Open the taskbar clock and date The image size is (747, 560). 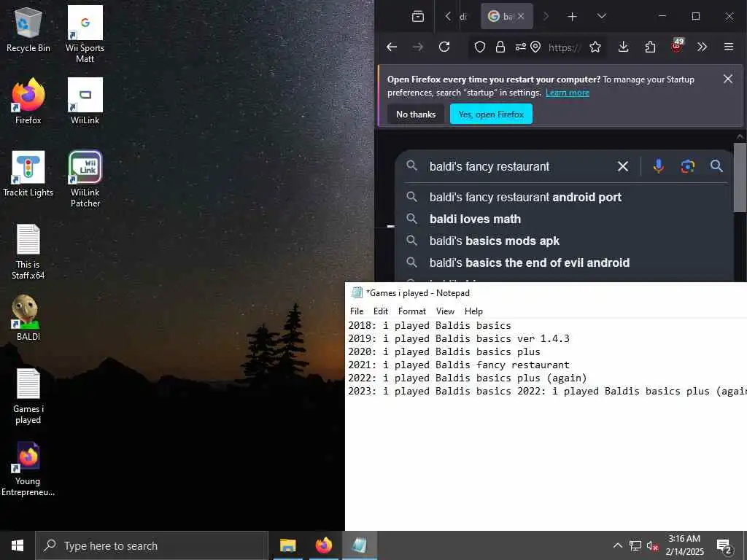click(684, 545)
